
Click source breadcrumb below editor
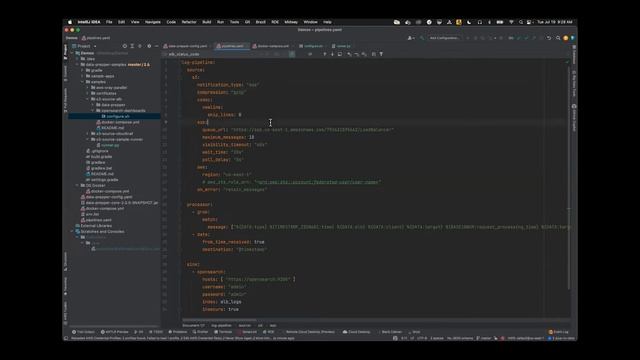point(244,325)
